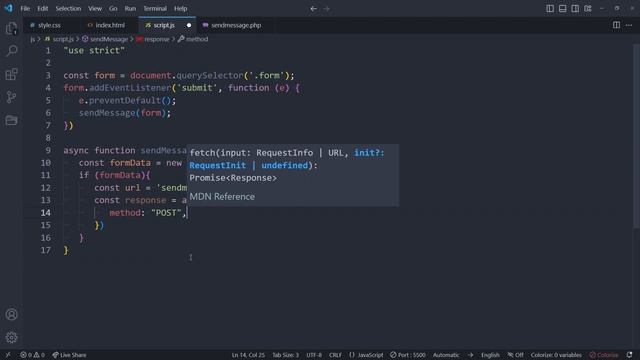Click the remote window icon in status bar
The width and height of the screenshot is (640, 360).
coord(8,355)
